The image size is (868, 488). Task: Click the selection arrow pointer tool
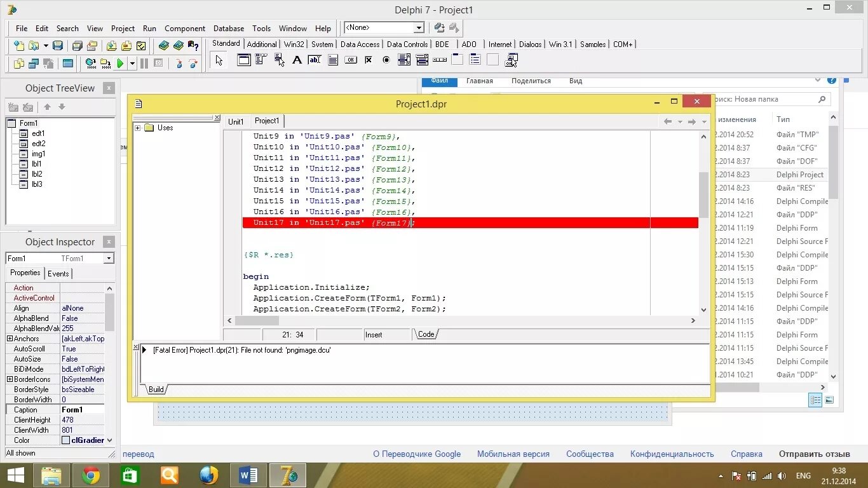click(x=219, y=60)
